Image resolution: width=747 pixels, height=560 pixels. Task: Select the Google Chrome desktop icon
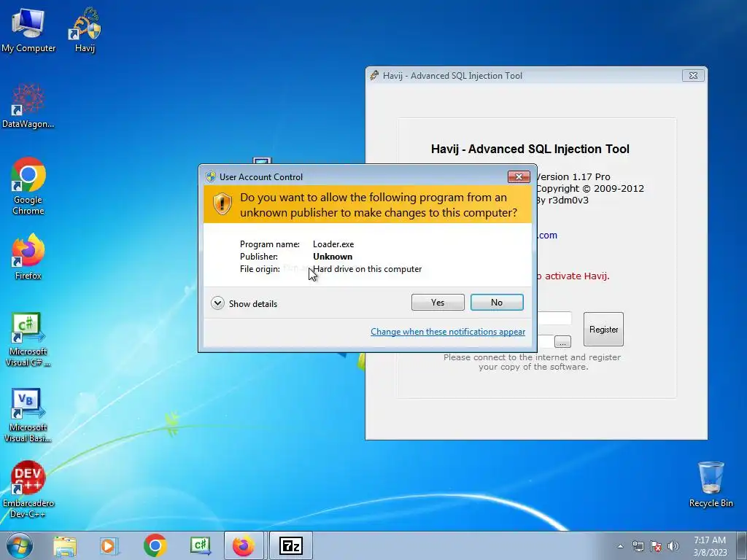click(28, 186)
